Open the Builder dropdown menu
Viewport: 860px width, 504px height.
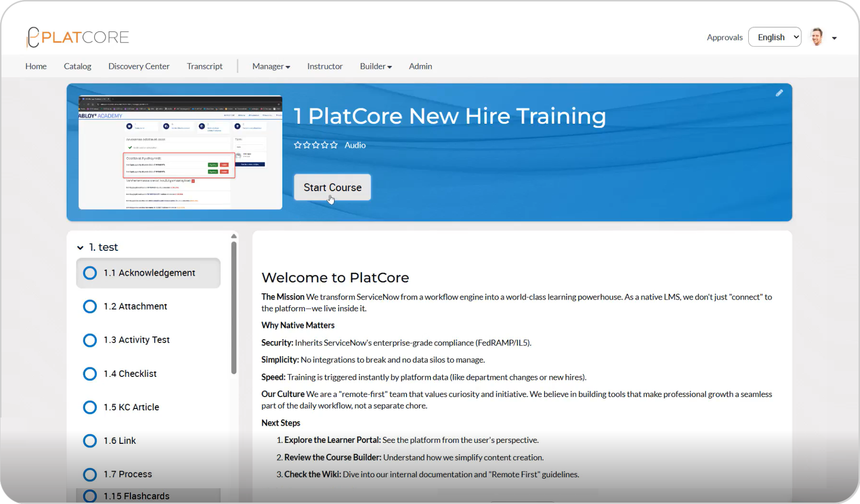(376, 66)
